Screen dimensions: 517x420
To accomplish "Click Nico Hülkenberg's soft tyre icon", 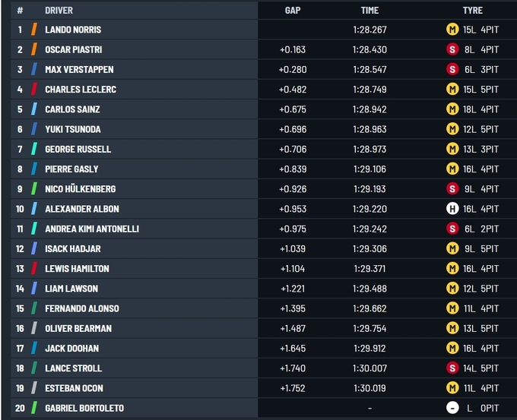I will (x=452, y=189).
